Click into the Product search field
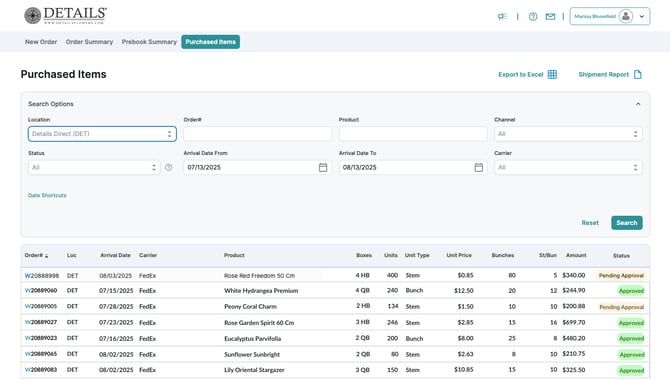This screenshot has width=670, height=380. [413, 134]
